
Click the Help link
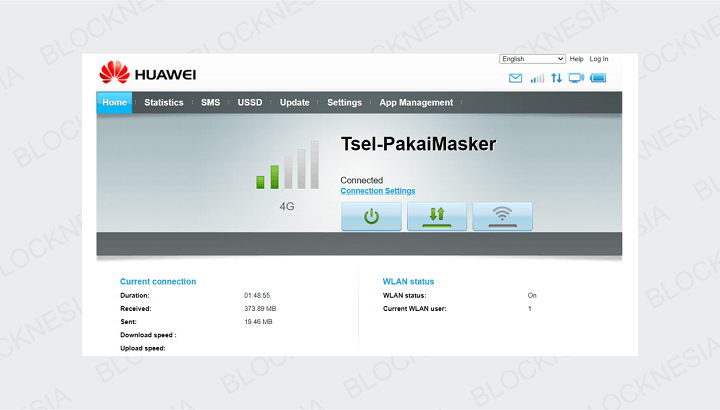click(x=576, y=59)
